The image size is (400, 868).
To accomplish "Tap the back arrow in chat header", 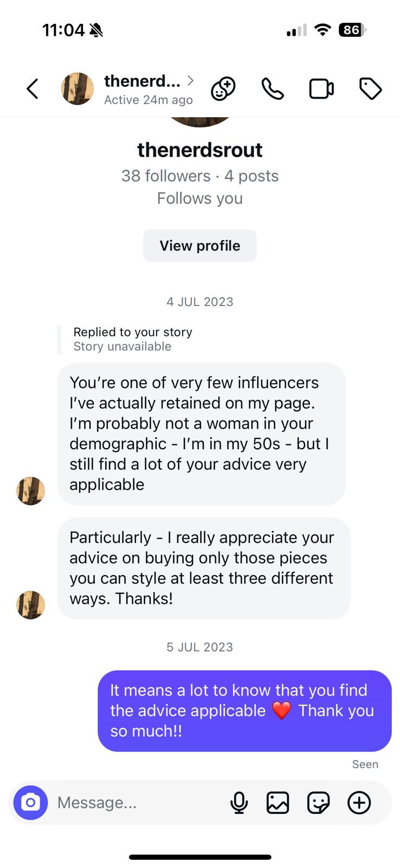I will tap(33, 89).
